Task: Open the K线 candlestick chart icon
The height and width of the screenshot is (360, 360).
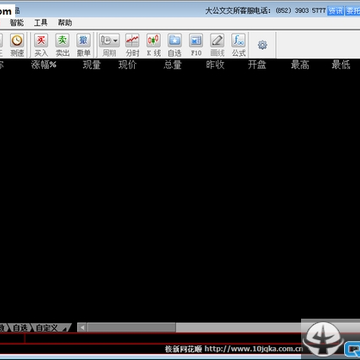Action: (x=153, y=41)
